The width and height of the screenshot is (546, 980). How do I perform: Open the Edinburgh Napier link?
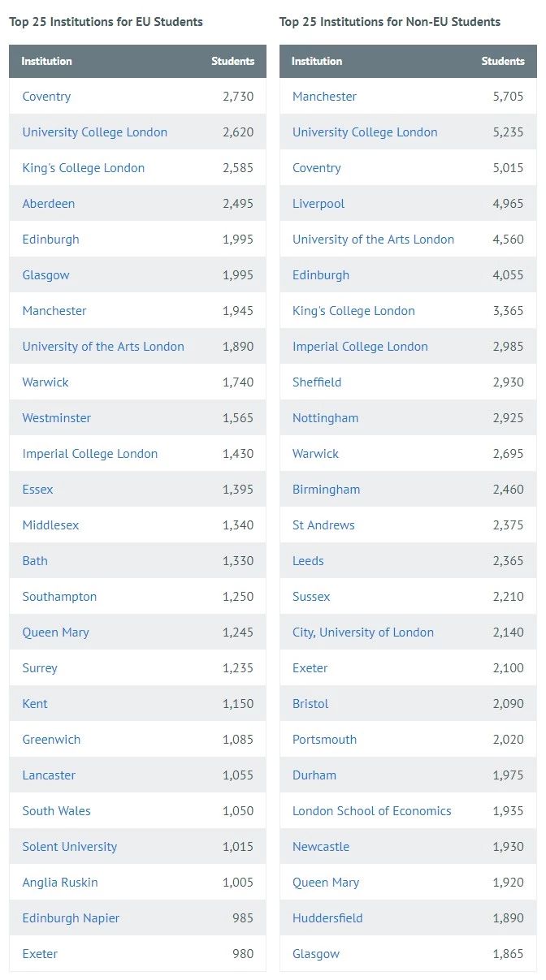[x=71, y=918]
